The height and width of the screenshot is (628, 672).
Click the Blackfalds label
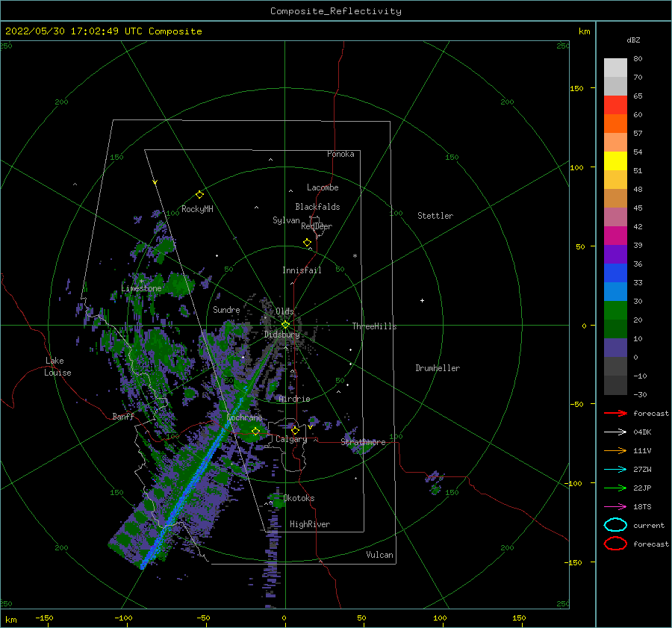click(317, 207)
